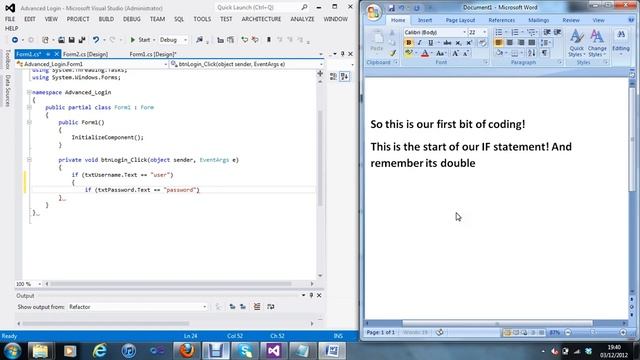Viewport: 640px width, 360px height.
Task: Switch to the References ribbon tab
Action: 502,20
